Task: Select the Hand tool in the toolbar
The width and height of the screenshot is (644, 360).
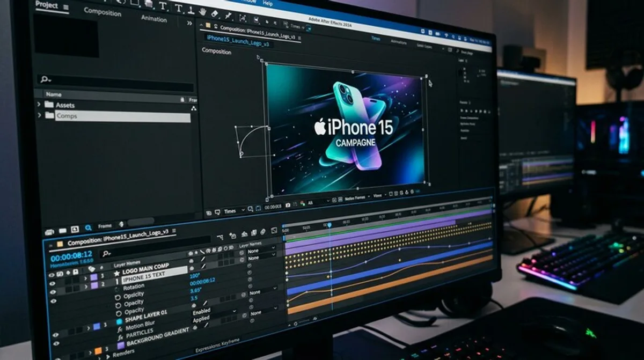Action: pos(203,11)
